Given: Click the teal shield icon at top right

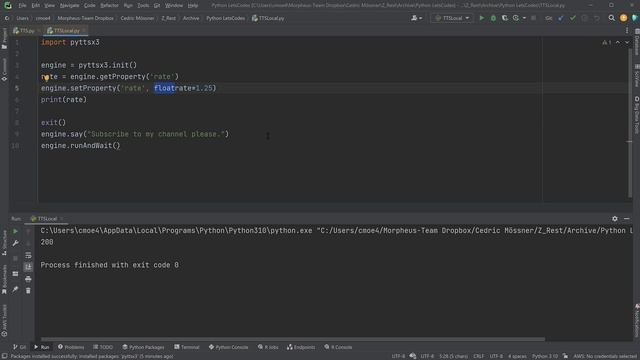Looking at the screenshot, I should [x=635, y=18].
